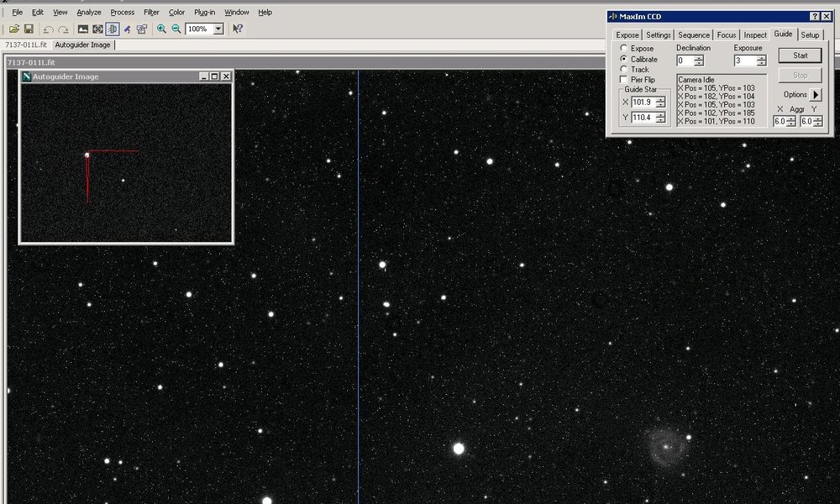Open the zoom percentage dropdown
Screen dimensions: 840x504
point(218,29)
